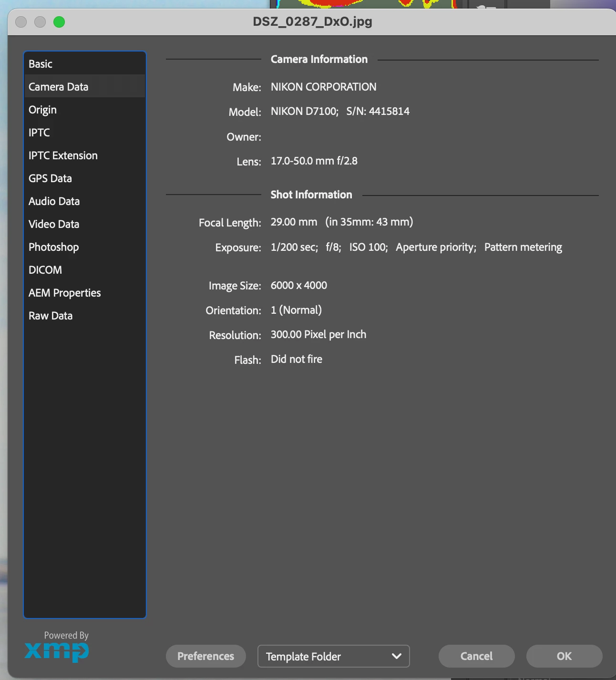Click the NIKON CORPORATION make value
This screenshot has height=680, width=616.
[323, 87]
